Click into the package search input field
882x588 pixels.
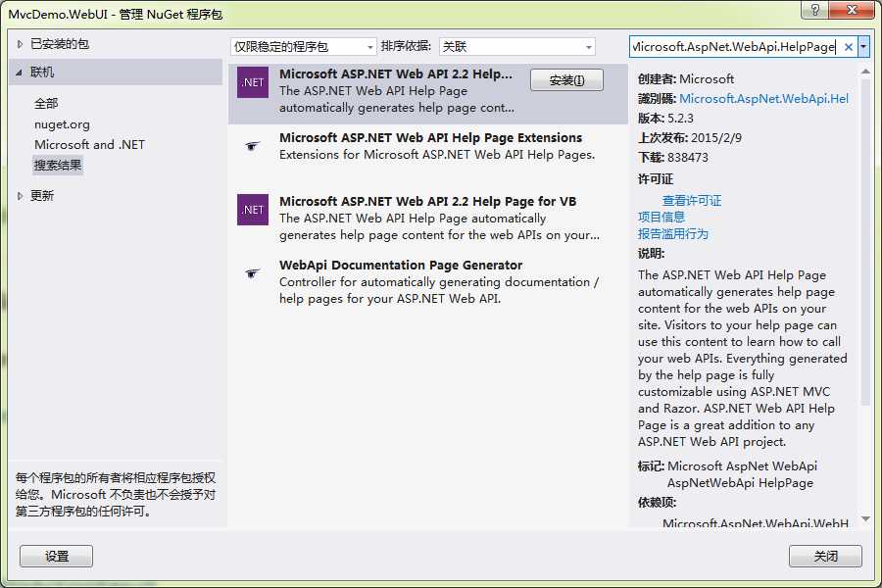click(x=734, y=47)
